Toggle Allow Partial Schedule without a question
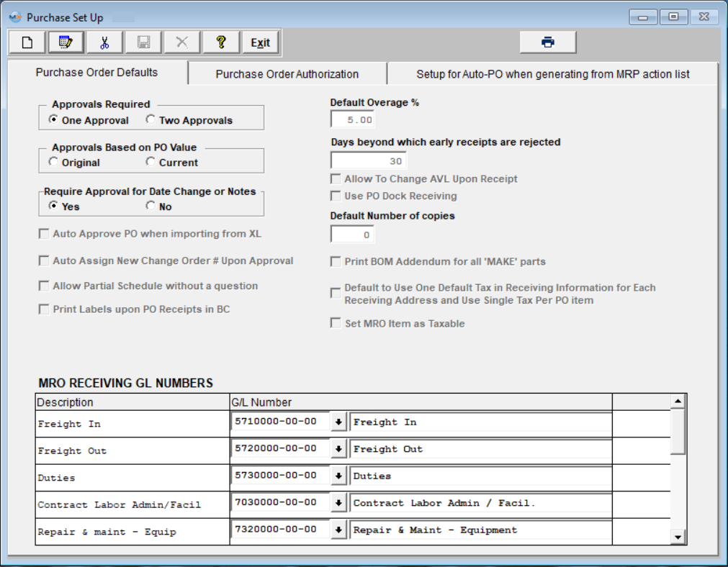This screenshot has height=567, width=728. tap(44, 286)
